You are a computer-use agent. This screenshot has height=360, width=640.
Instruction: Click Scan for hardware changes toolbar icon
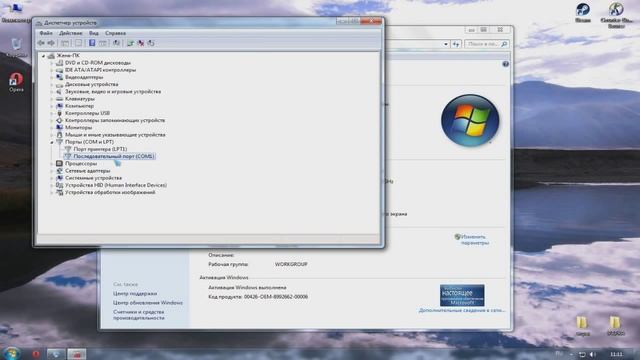point(116,43)
